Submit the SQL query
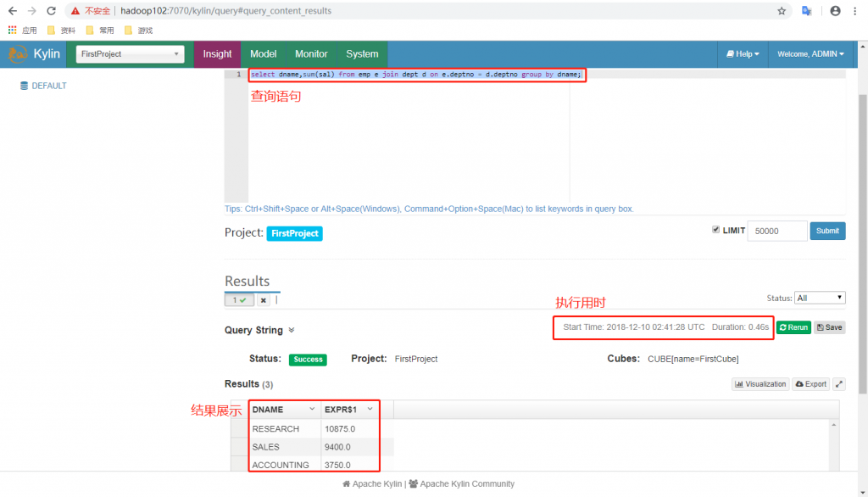Screen dimensions: 868x497 [x=827, y=231]
